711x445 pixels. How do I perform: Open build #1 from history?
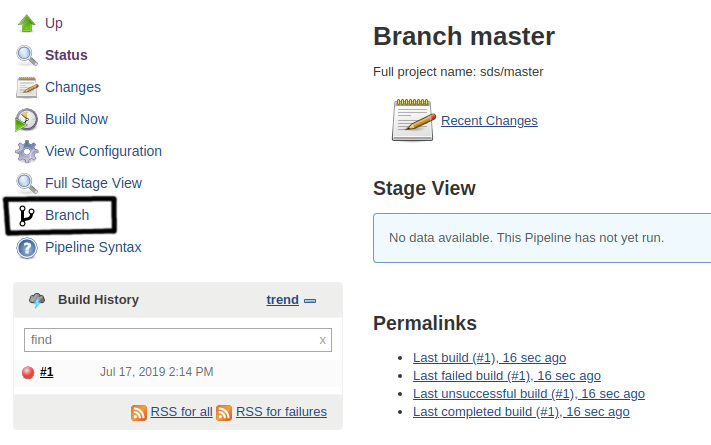click(x=46, y=372)
